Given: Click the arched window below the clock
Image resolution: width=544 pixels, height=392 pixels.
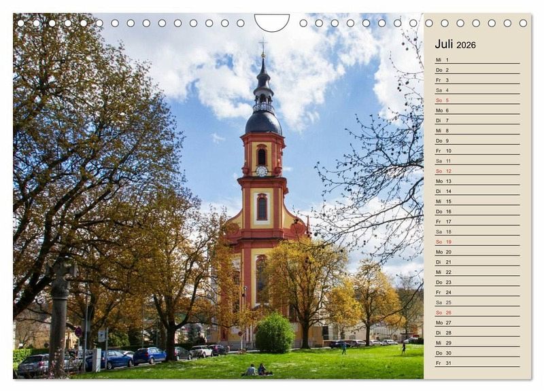Looking at the screenshot, I should [262, 207].
